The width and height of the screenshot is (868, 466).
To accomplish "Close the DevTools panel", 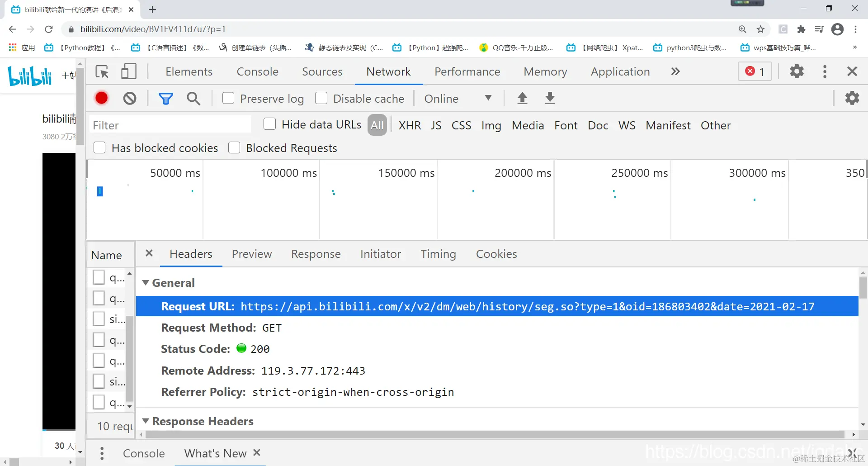I will click(852, 71).
